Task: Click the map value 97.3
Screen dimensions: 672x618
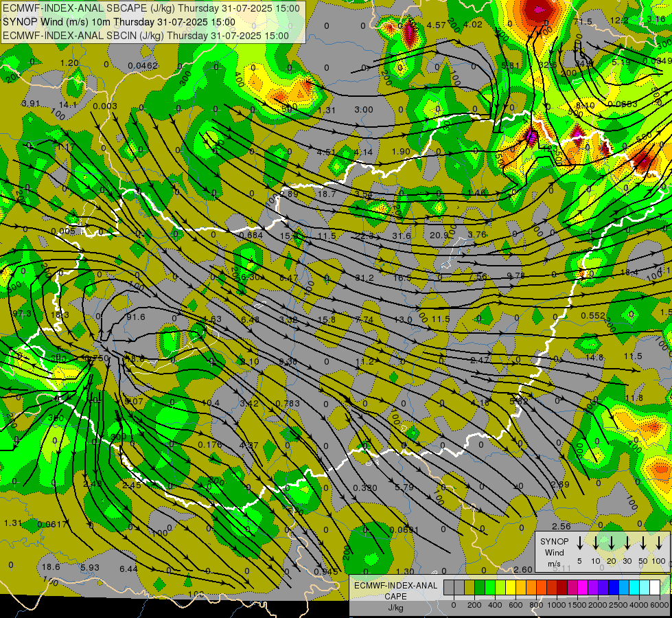Action: pyautogui.click(x=22, y=314)
